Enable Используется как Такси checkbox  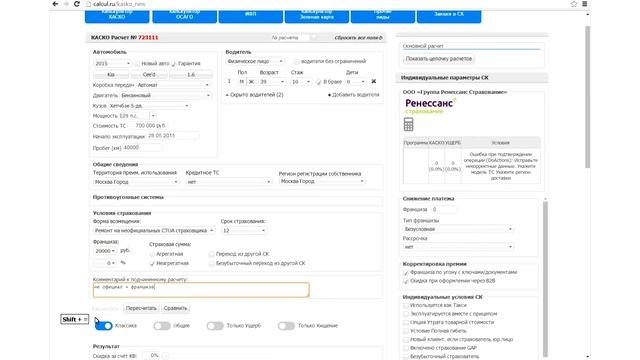(x=406, y=305)
